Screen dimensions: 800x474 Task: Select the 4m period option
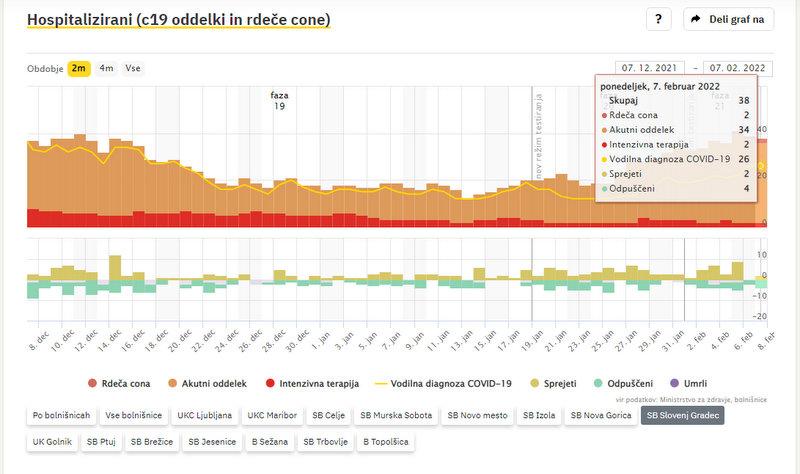[106, 68]
